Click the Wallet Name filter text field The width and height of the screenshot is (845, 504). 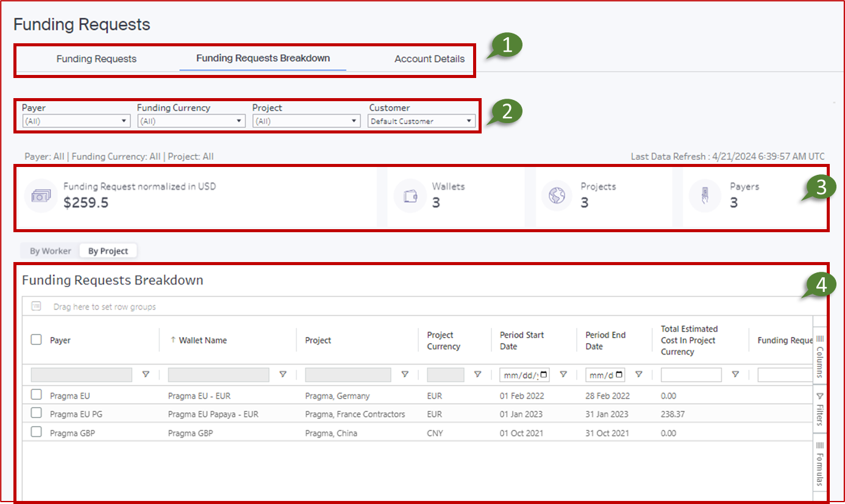tap(218, 375)
